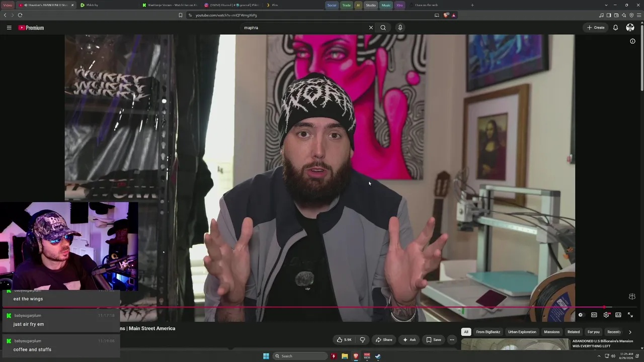Show hidden system tray icons
The image size is (644, 362).
pyautogui.click(x=599, y=356)
